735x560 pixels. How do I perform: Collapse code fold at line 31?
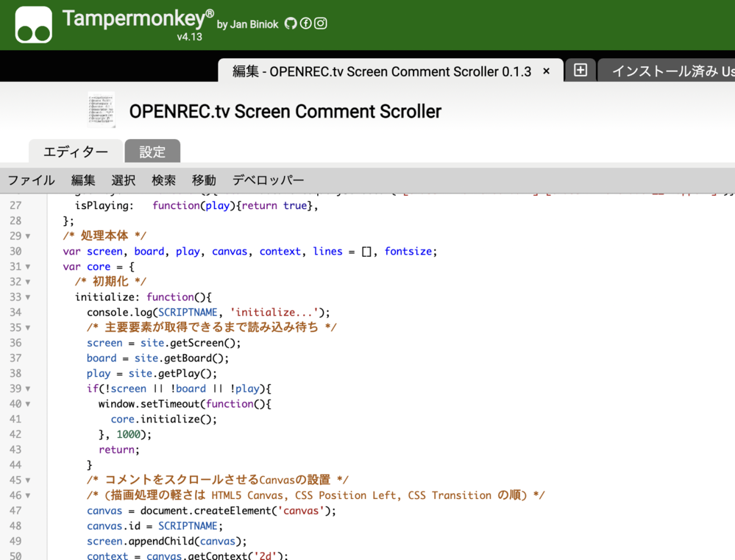pyautogui.click(x=28, y=267)
